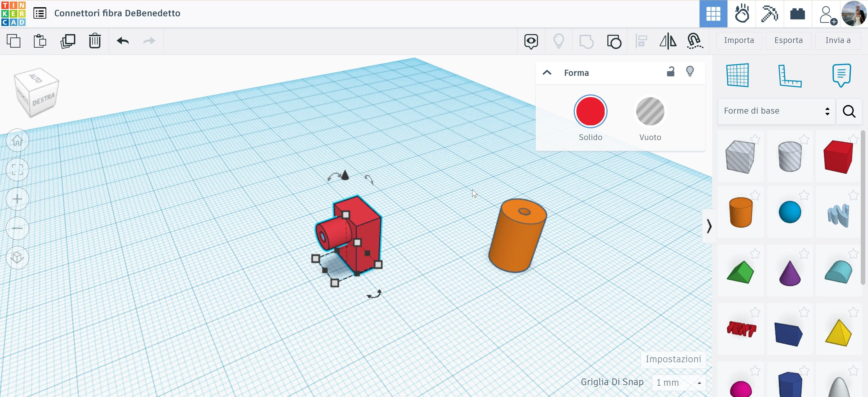Select the blue sphere shape
This screenshot has height=397, width=868.
(x=790, y=212)
